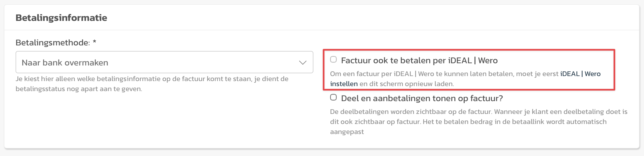Open the 'iDEAL | Wero' link in the help text

pyautogui.click(x=580, y=74)
